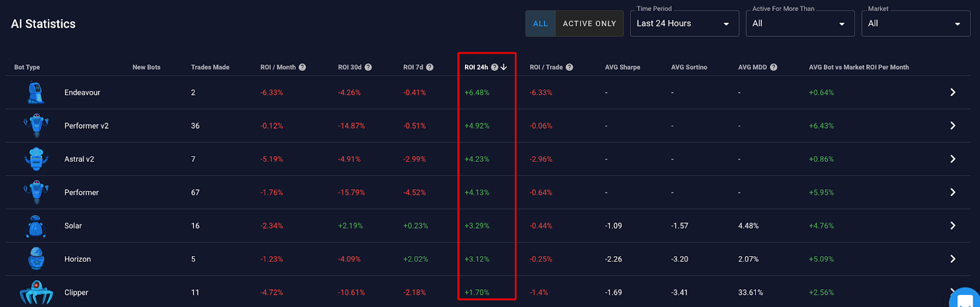Click the 4.48% AVG MDD value
980x307 pixels.
[x=748, y=226]
